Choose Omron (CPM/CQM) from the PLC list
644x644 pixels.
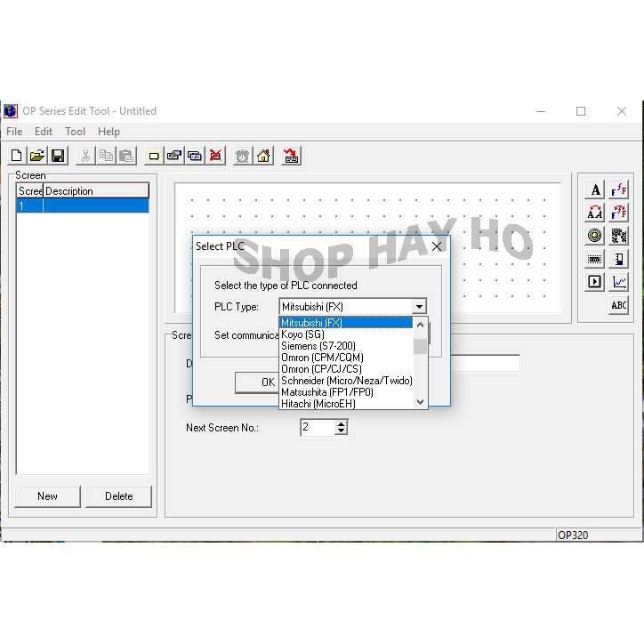click(x=346, y=358)
